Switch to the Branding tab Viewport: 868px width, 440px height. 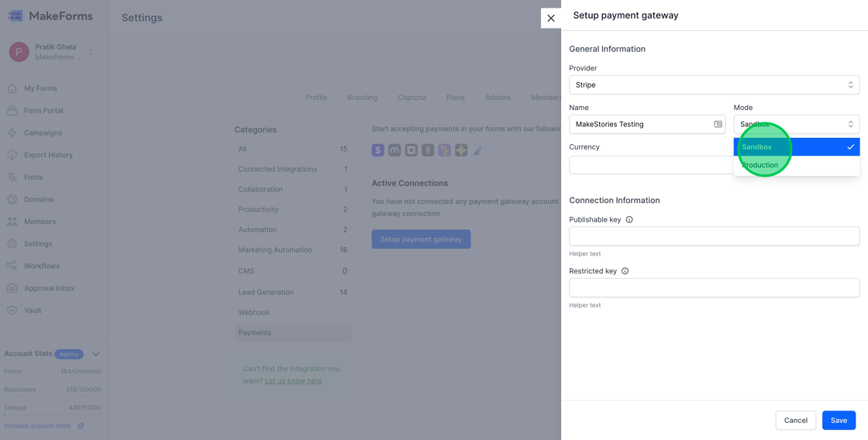(362, 98)
